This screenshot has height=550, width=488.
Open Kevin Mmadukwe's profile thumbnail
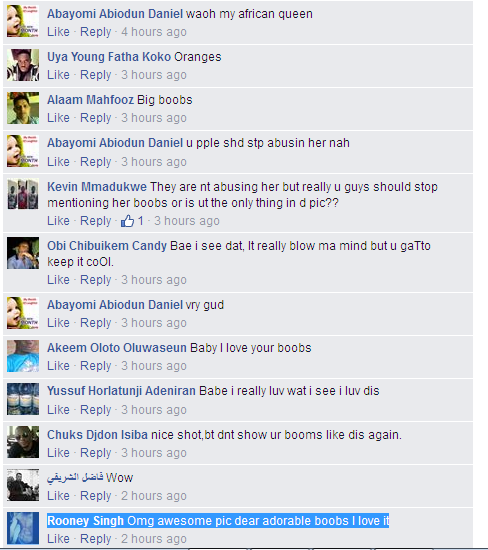23,194
